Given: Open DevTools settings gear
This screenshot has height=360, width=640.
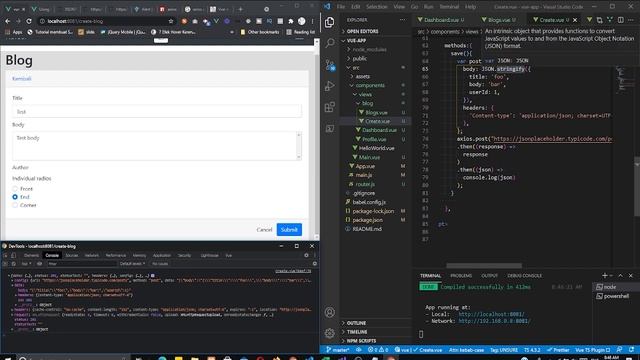Looking at the screenshot, I should [x=306, y=255].
